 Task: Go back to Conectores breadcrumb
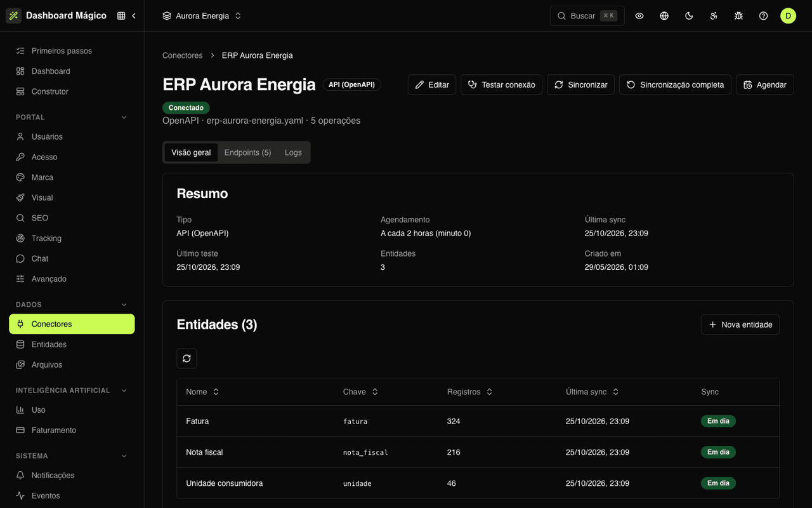(183, 55)
